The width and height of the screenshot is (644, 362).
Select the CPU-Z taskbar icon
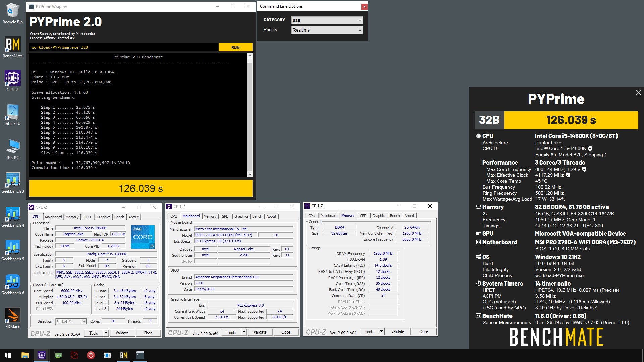coord(42,355)
